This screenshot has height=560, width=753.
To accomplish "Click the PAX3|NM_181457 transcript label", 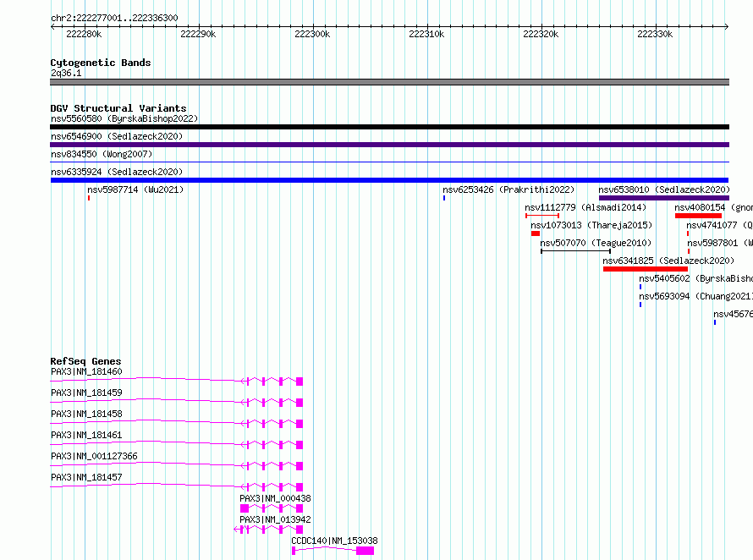I will [86, 477].
